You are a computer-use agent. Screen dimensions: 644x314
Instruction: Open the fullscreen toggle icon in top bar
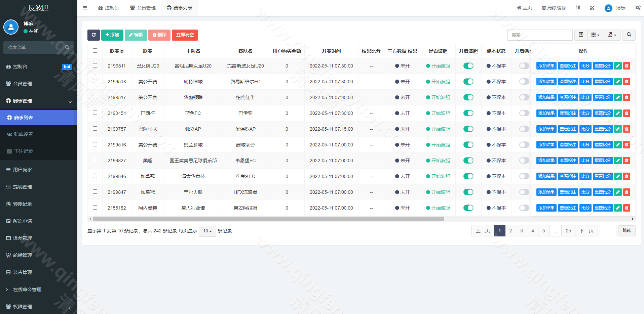point(592,7)
